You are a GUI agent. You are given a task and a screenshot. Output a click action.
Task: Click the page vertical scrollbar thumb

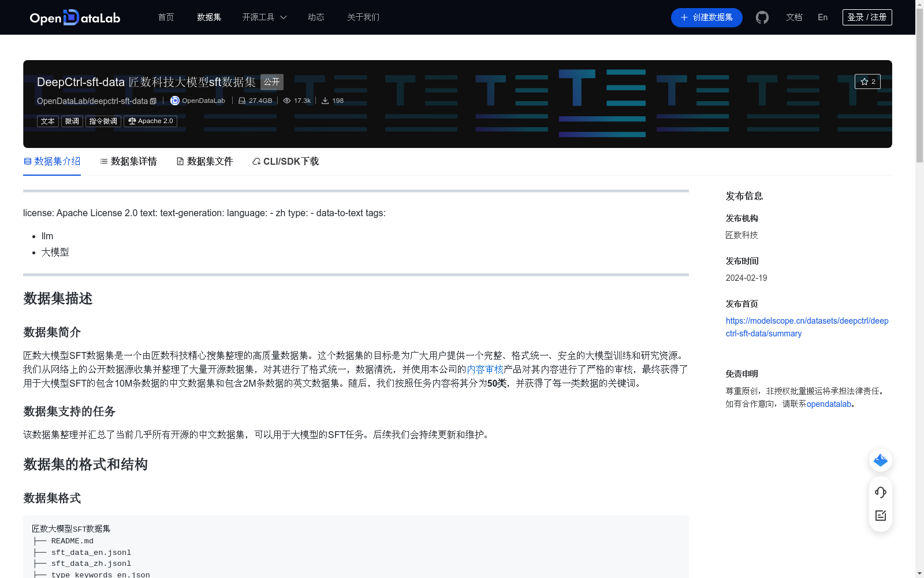coord(919,86)
